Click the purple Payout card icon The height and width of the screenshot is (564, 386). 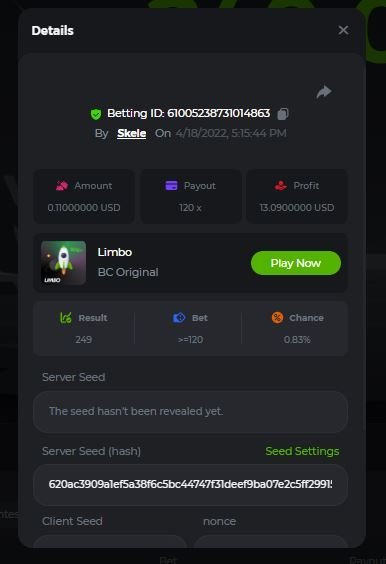tap(171, 186)
